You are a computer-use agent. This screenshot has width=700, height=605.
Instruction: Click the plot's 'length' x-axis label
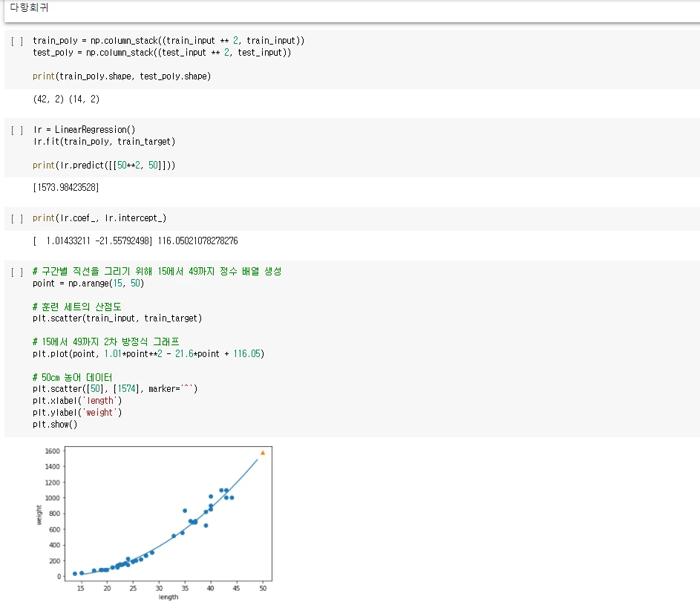169,597
